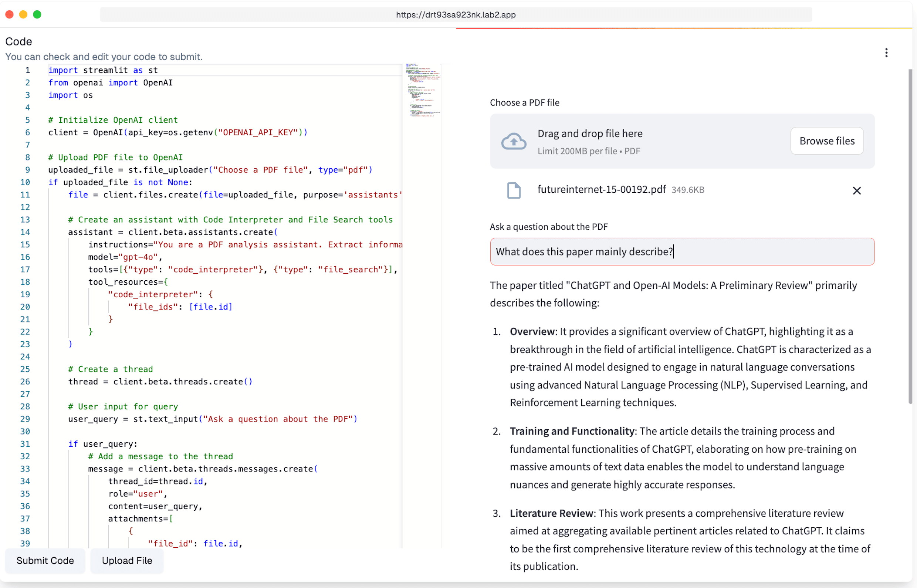Viewport: 917px width, 588px height.
Task: Focus the PDF question input field
Action: click(682, 251)
